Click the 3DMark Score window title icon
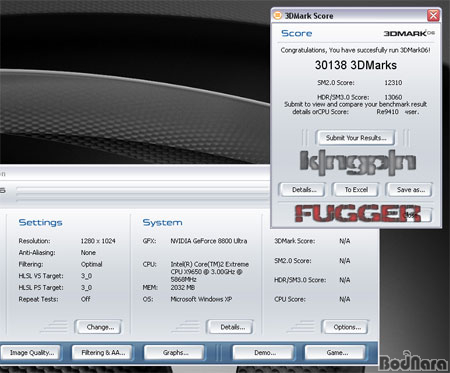 pos(277,15)
